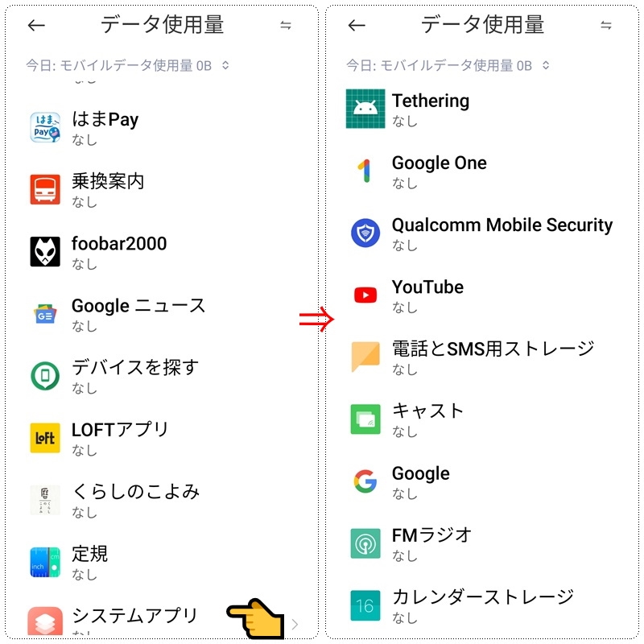
Task: Select the Qualcomm Mobile Security shield icon
Action: coord(365,233)
